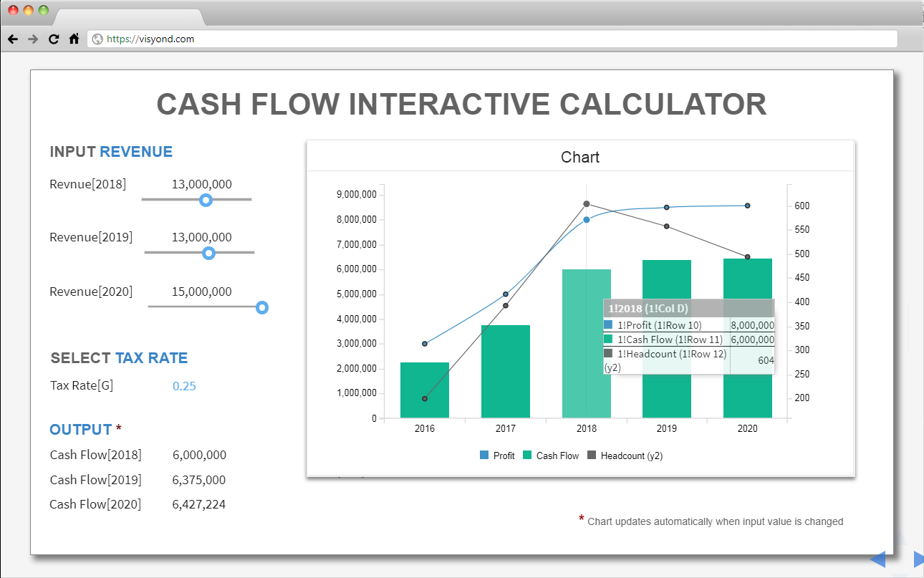
Task: Click the browser forward arrow icon
Action: tap(32, 39)
